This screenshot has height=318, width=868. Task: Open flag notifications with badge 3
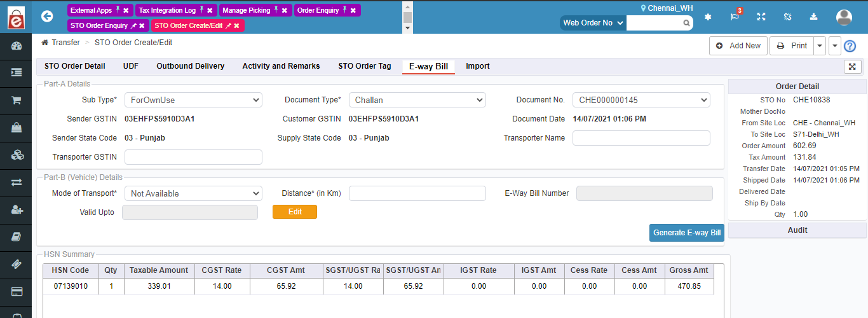coord(735,16)
